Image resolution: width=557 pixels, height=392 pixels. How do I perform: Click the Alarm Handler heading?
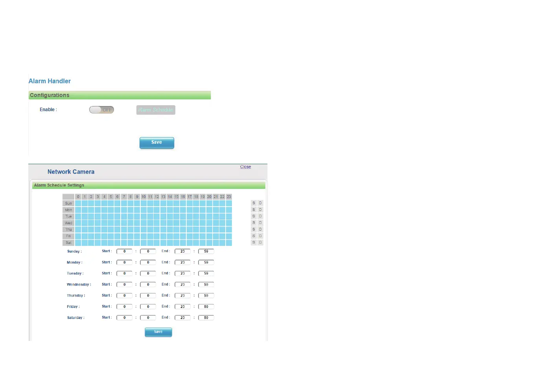pos(50,81)
